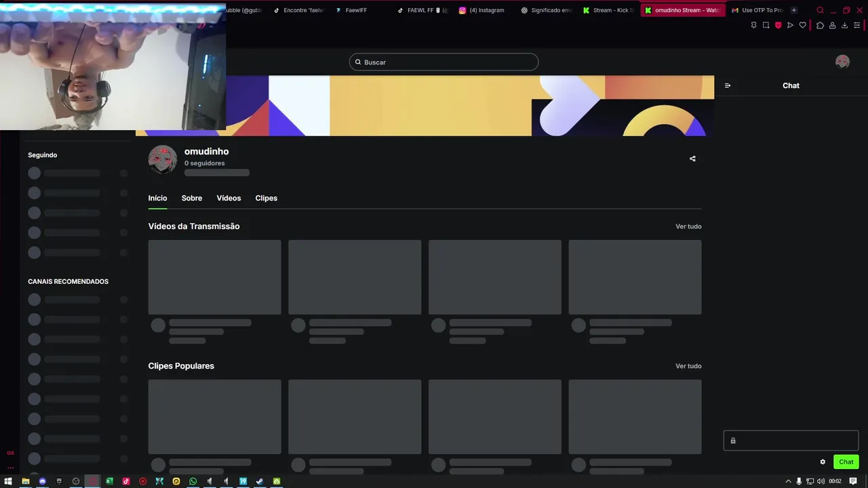Image resolution: width=868 pixels, height=488 pixels.
Task: Click the share icon beside omudinho
Action: 692,159
